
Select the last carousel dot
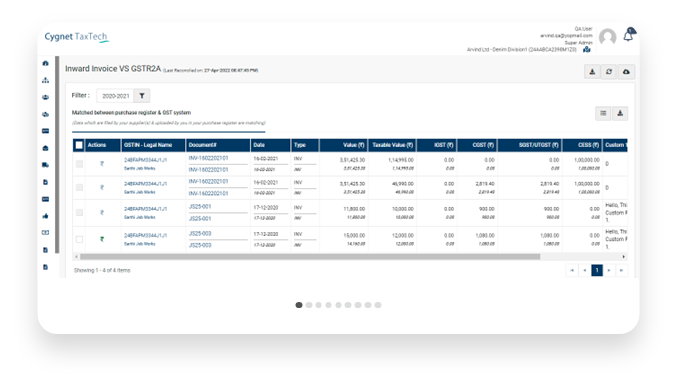[378, 305]
